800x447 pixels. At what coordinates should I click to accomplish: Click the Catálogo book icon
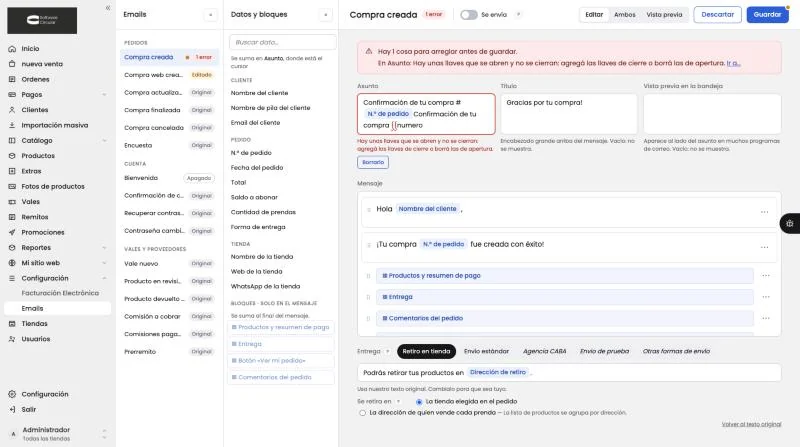point(12,141)
